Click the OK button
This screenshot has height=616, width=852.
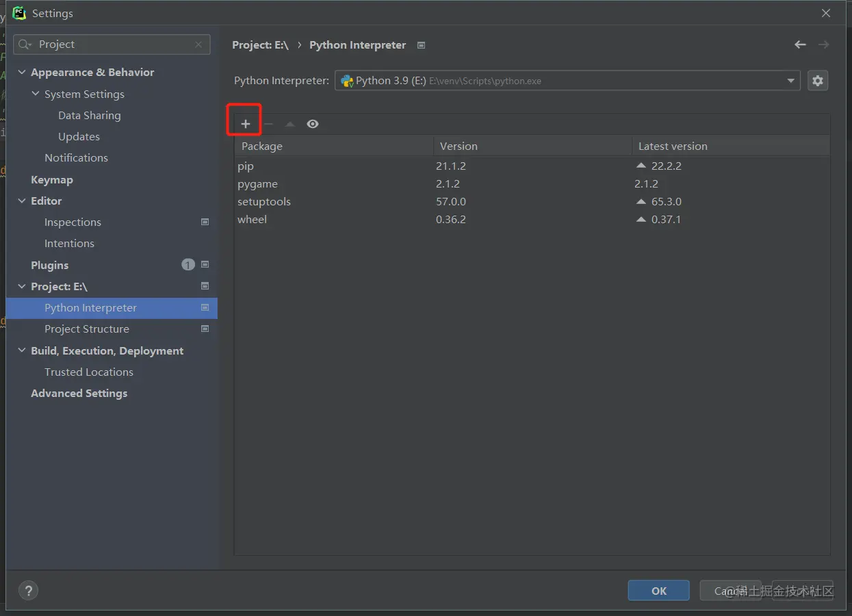659,591
